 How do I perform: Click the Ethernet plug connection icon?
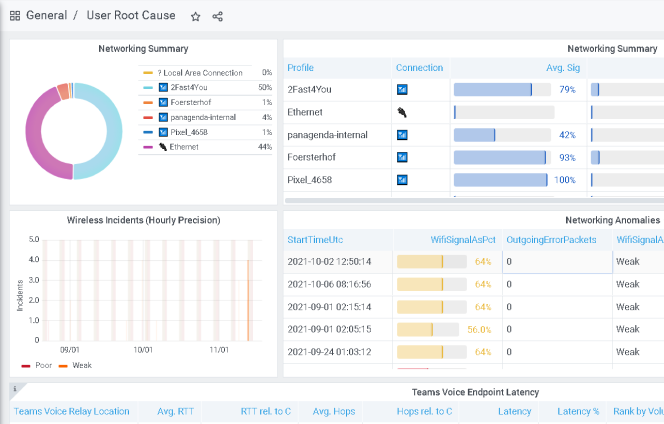tap(402, 112)
